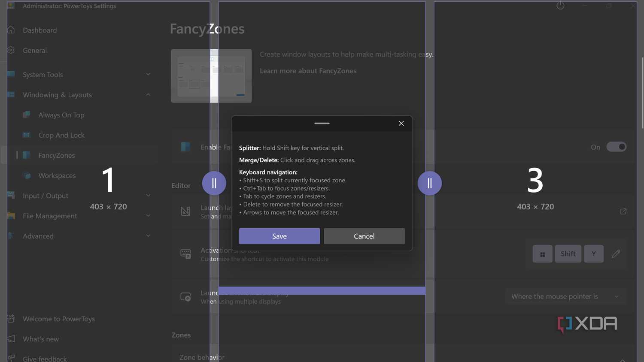Viewport: 644px width, 362px height.
Task: Click the FancyZones preview thumbnail image
Action: point(211,76)
